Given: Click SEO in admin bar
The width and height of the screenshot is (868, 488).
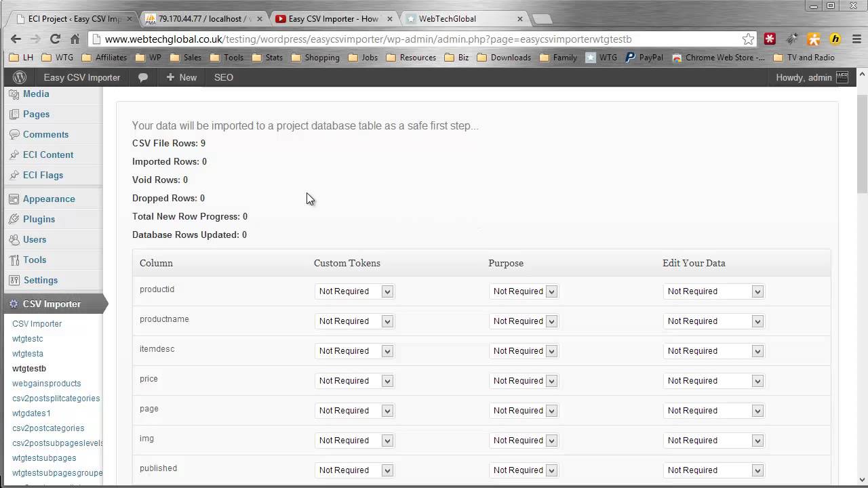Looking at the screenshot, I should pos(224,77).
